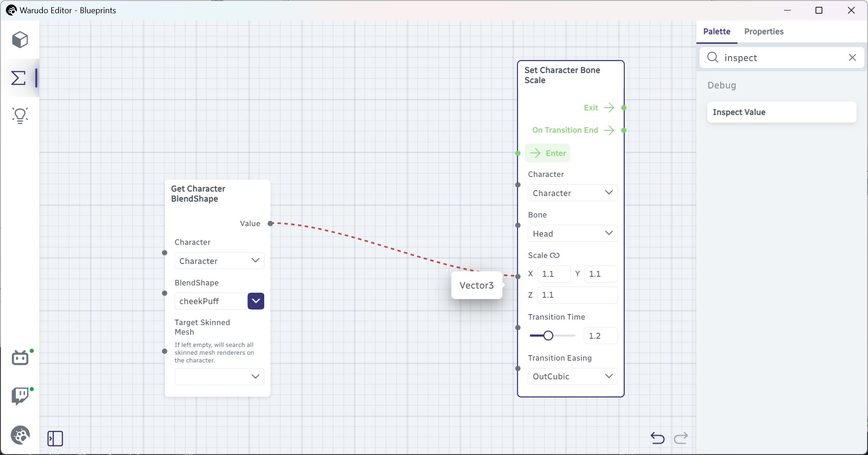Click the Transition Easing input port dot
The image size is (868, 455).
518,368
